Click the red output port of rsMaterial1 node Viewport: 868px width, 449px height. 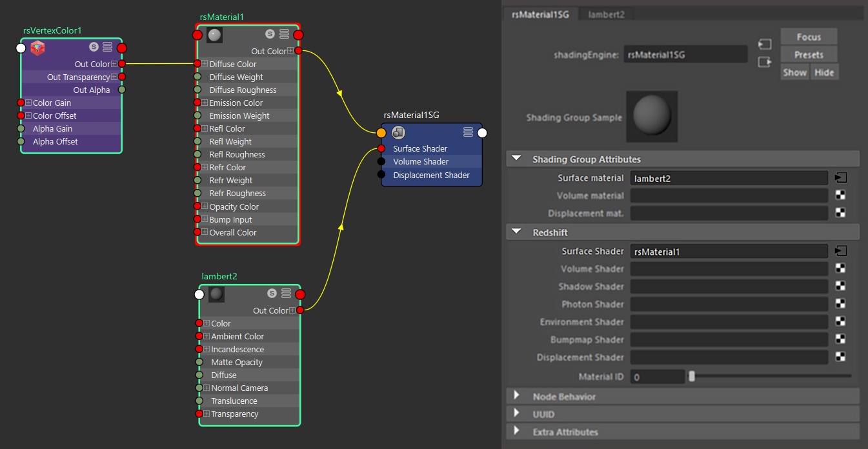(x=298, y=35)
